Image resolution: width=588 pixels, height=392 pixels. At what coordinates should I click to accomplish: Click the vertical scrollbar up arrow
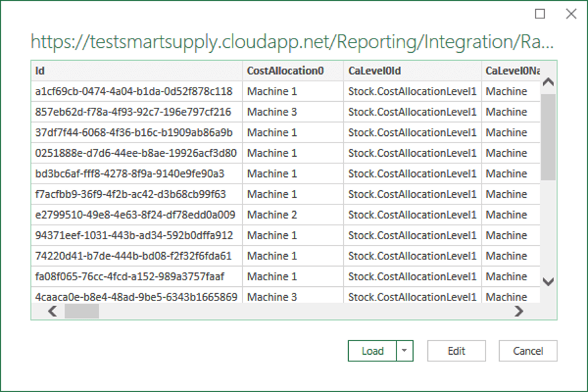(548, 83)
